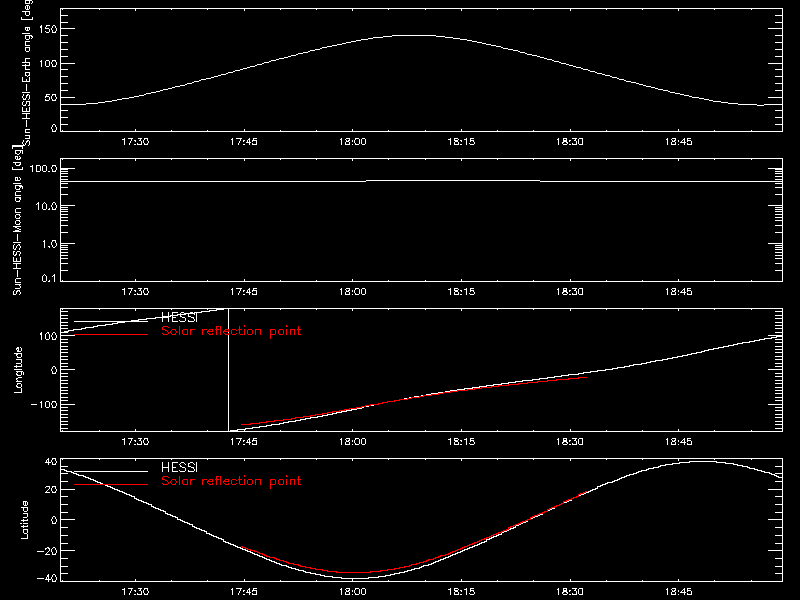Click the Sun-HESSI-Earth angle axis title
The height and width of the screenshot is (600, 800).
coord(27,73)
